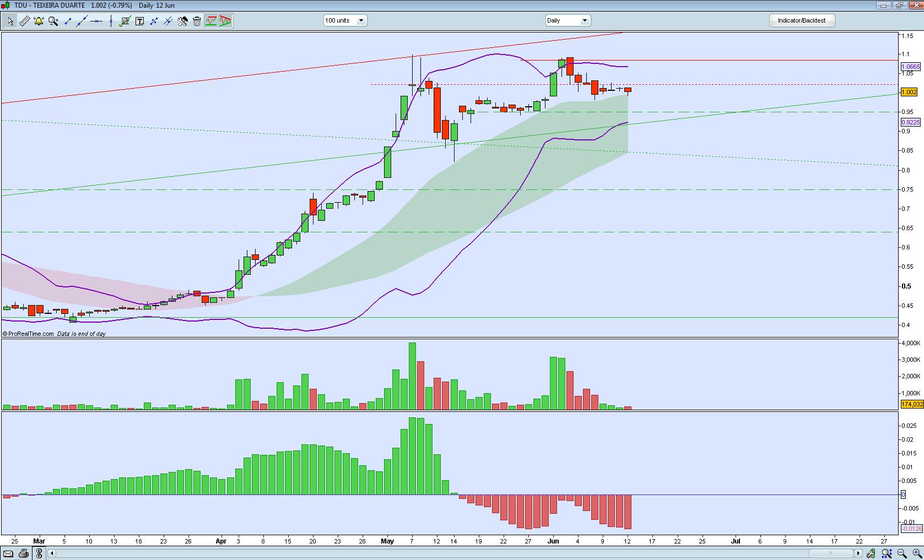Click the Jul label on date axis

(736, 541)
